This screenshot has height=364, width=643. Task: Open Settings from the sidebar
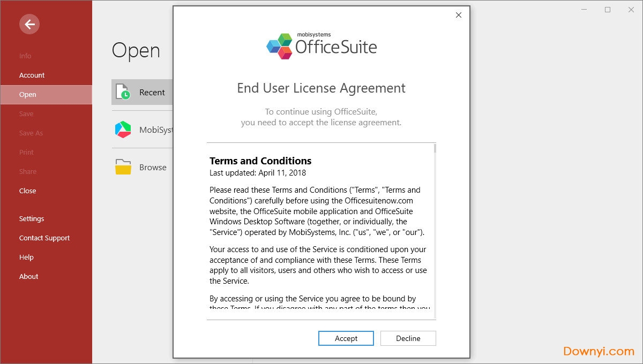point(31,218)
